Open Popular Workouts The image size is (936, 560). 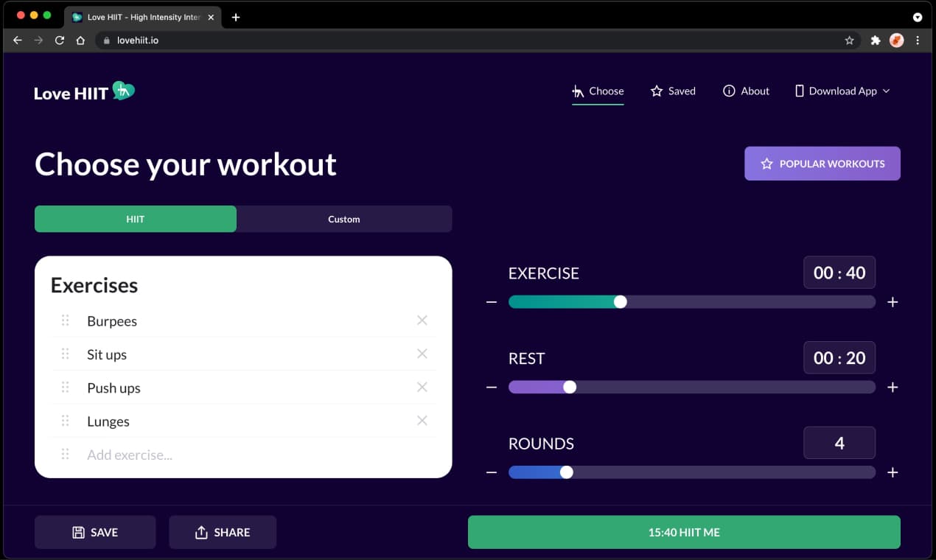(x=823, y=164)
